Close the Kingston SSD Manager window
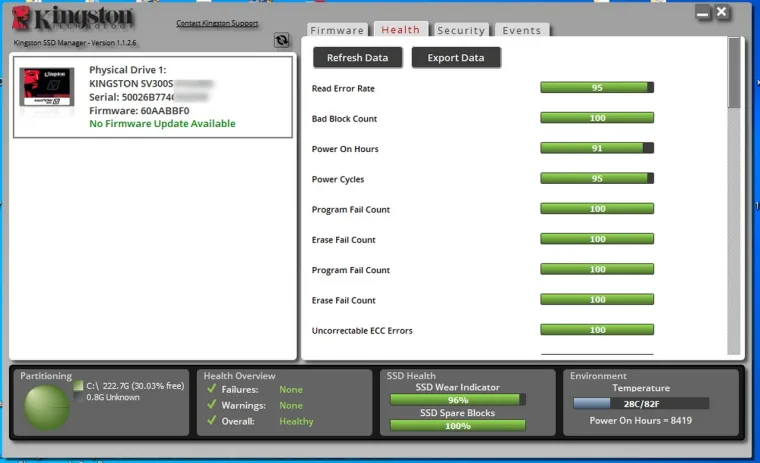 tap(722, 12)
